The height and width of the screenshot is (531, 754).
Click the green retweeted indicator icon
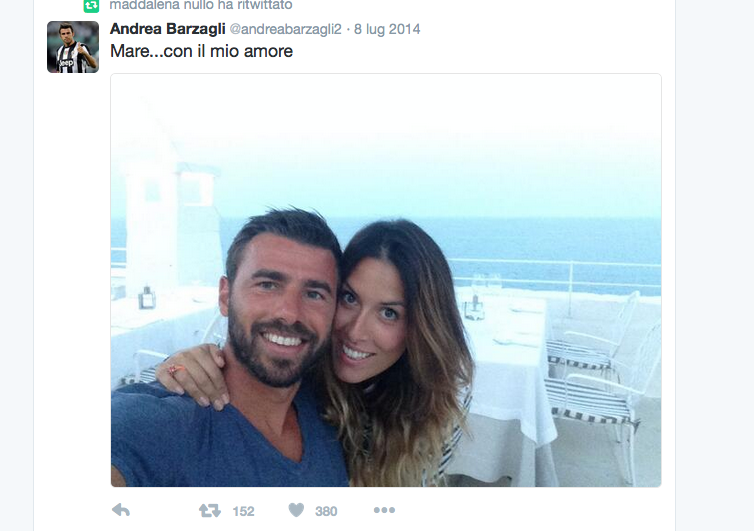[91, 5]
